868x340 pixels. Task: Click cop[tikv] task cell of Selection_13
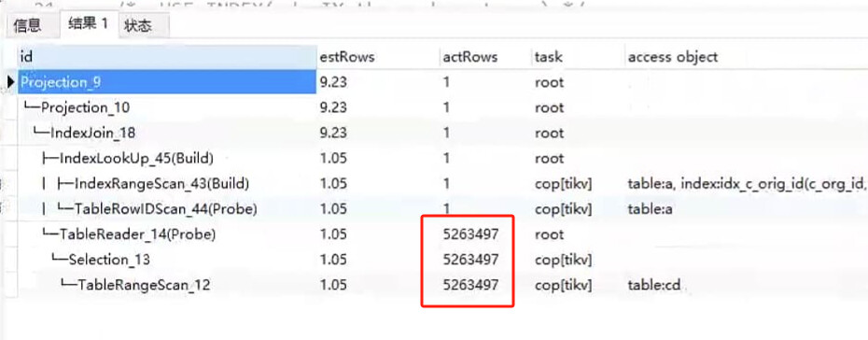(x=564, y=259)
